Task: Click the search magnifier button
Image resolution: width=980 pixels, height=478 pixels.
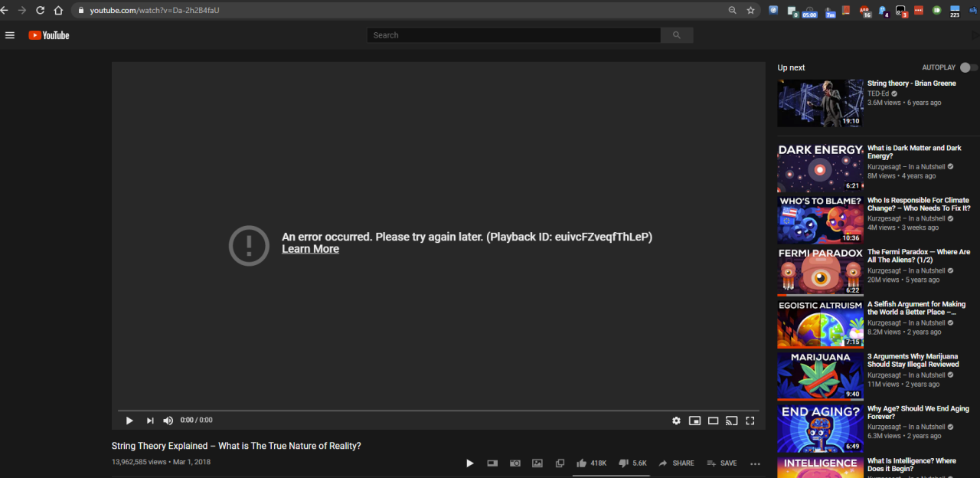Action: click(x=677, y=35)
